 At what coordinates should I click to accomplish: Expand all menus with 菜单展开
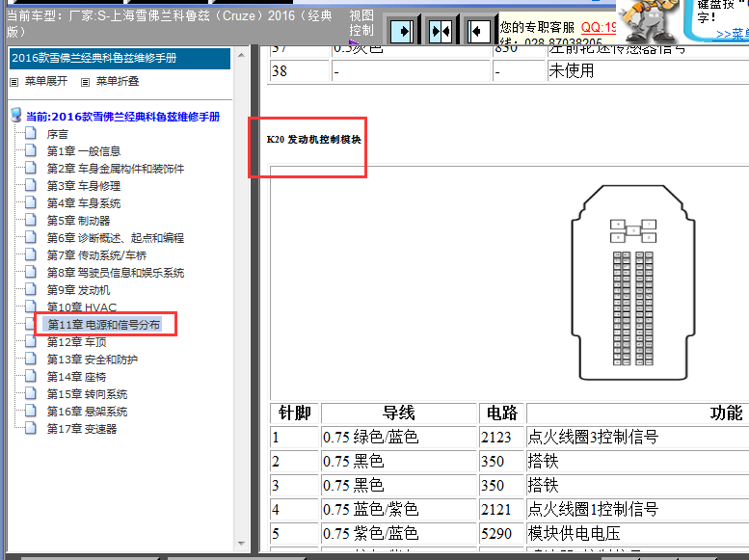[46, 81]
